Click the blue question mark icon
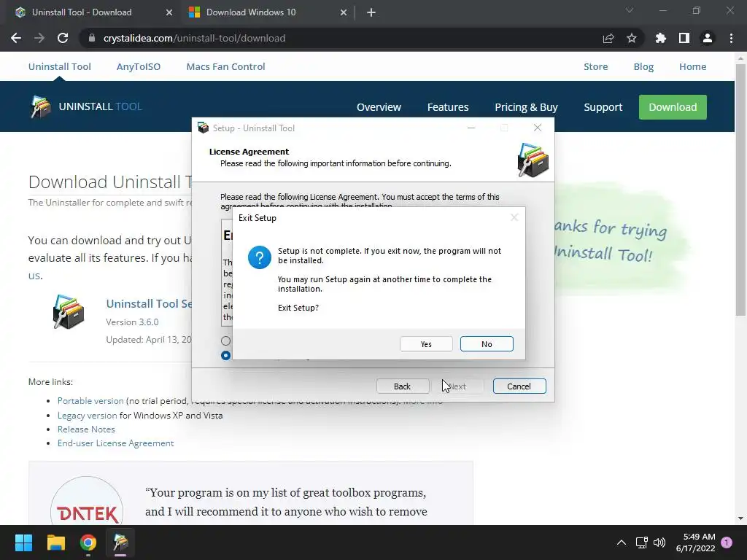Image resolution: width=747 pixels, height=560 pixels. [x=260, y=257]
